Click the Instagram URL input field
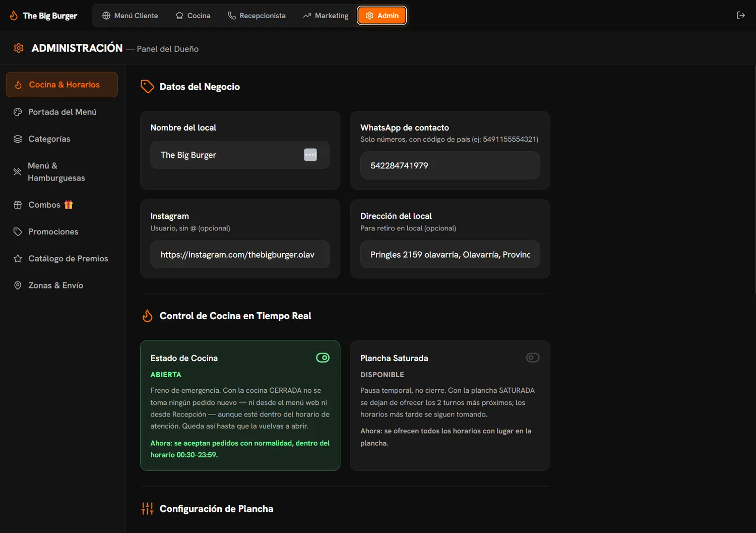 click(x=240, y=254)
